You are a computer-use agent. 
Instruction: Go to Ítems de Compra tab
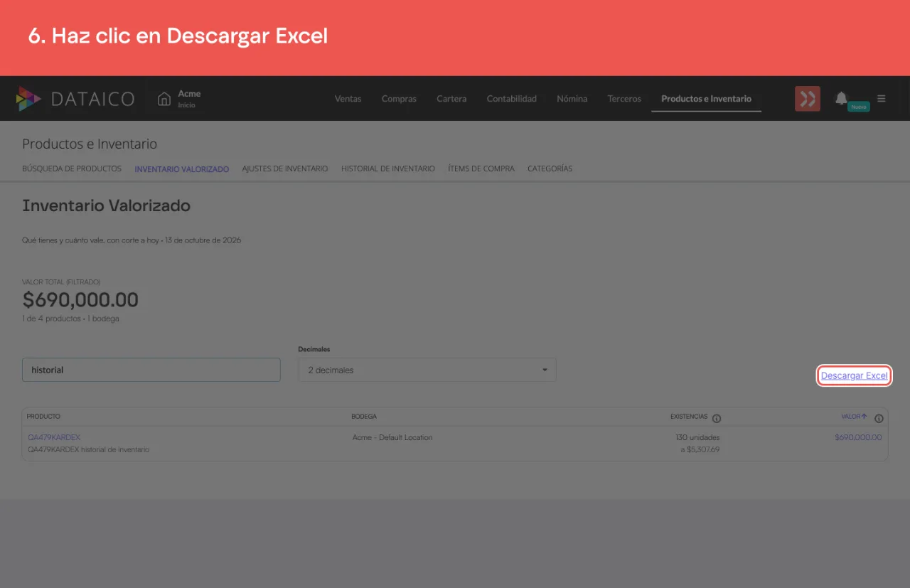pos(481,169)
